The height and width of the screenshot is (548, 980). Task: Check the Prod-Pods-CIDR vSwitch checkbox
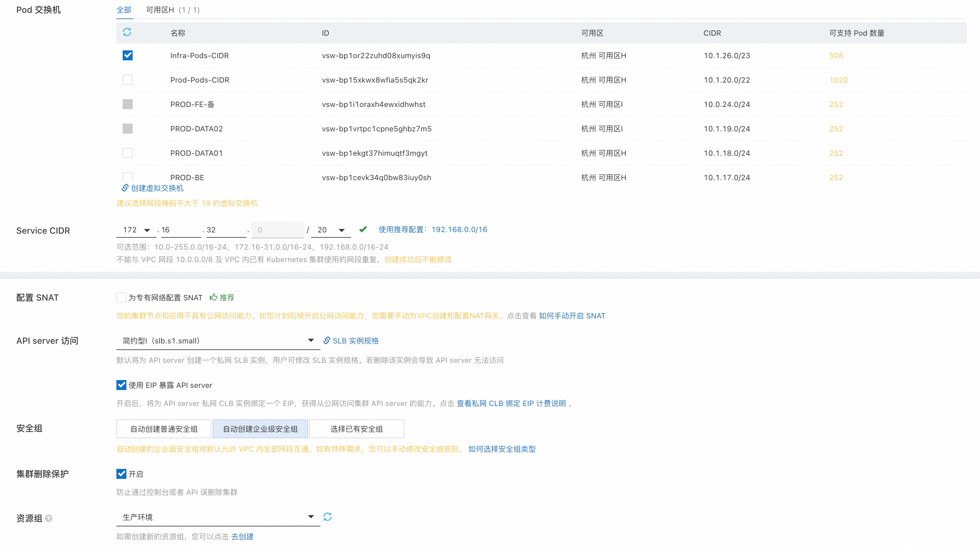(127, 80)
